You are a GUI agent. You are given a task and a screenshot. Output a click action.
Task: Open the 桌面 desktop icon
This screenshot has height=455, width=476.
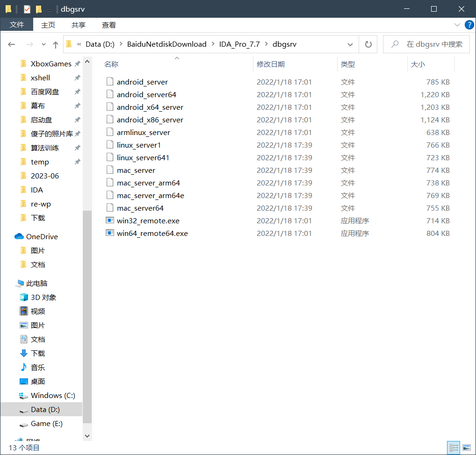[24, 381]
